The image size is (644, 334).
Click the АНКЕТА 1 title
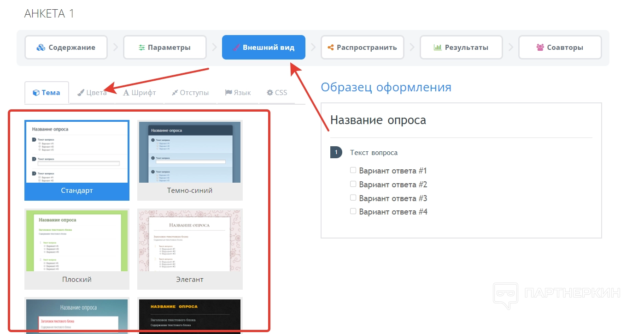49,14
